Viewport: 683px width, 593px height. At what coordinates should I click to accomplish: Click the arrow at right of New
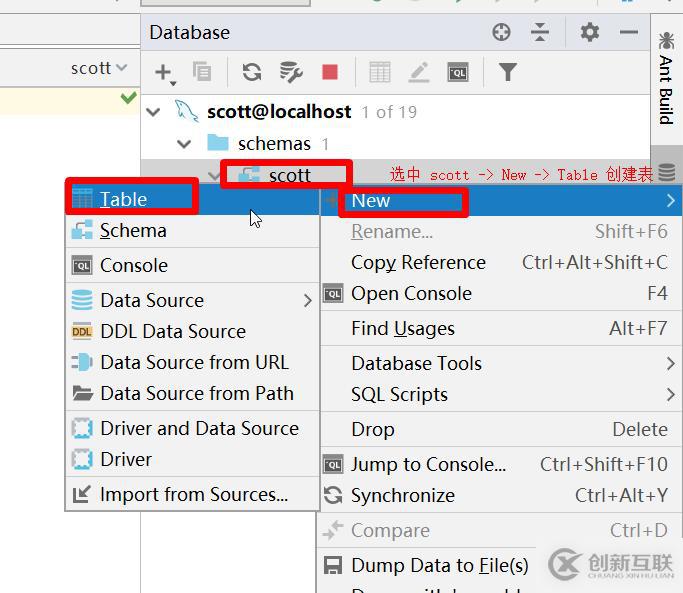671,200
